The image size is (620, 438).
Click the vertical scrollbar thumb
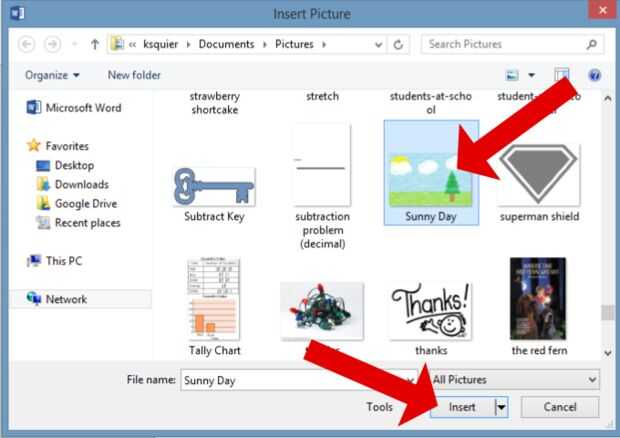coord(608,313)
